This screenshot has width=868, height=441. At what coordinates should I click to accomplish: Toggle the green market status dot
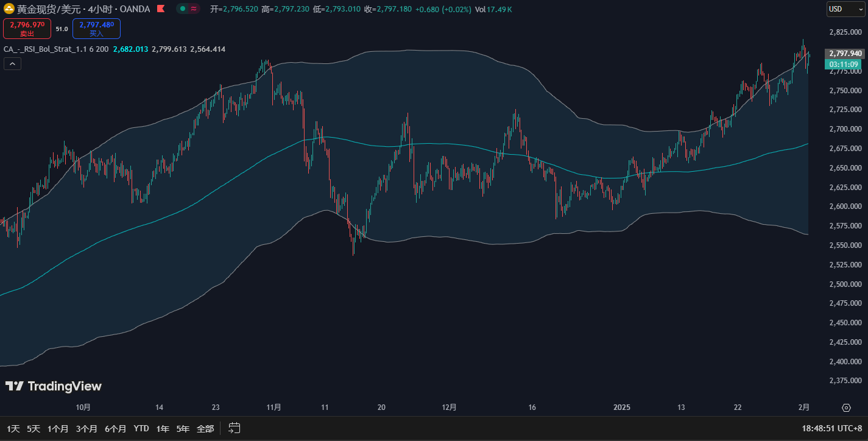(x=183, y=9)
